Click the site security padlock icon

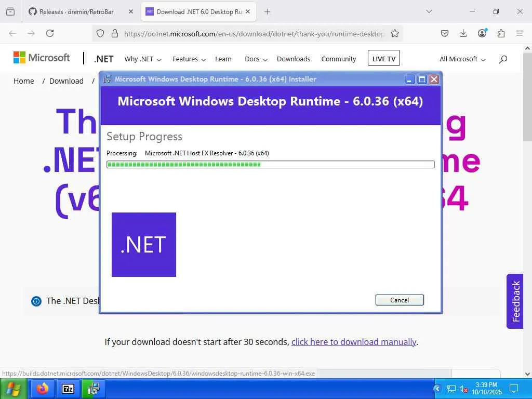point(115,33)
